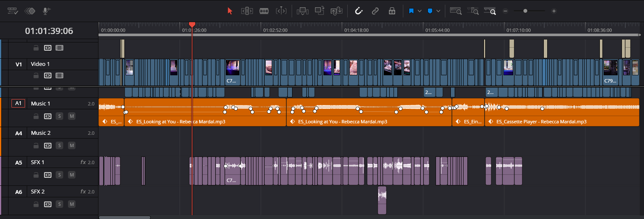The width and height of the screenshot is (644, 219).
Task: Toggle Position Lock icon
Action: tap(392, 11)
